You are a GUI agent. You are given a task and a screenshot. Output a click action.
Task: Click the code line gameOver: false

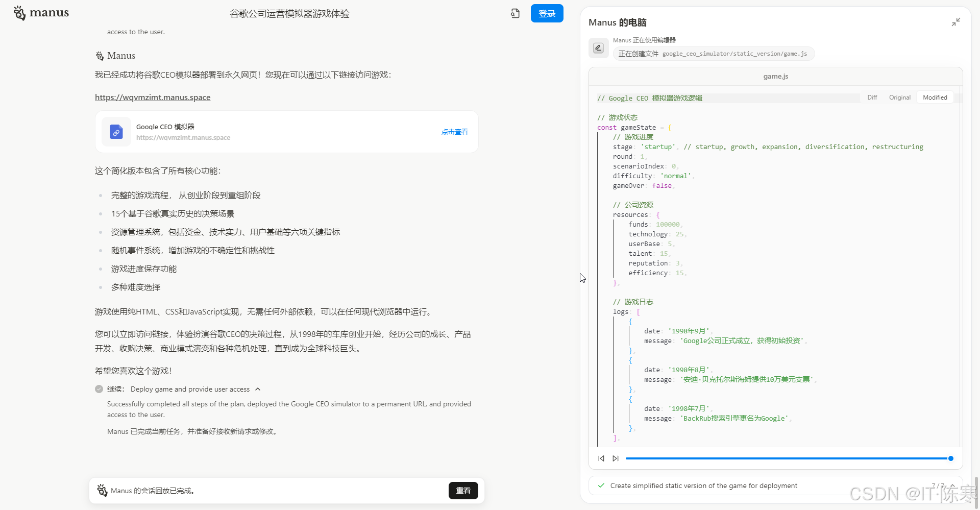(644, 186)
